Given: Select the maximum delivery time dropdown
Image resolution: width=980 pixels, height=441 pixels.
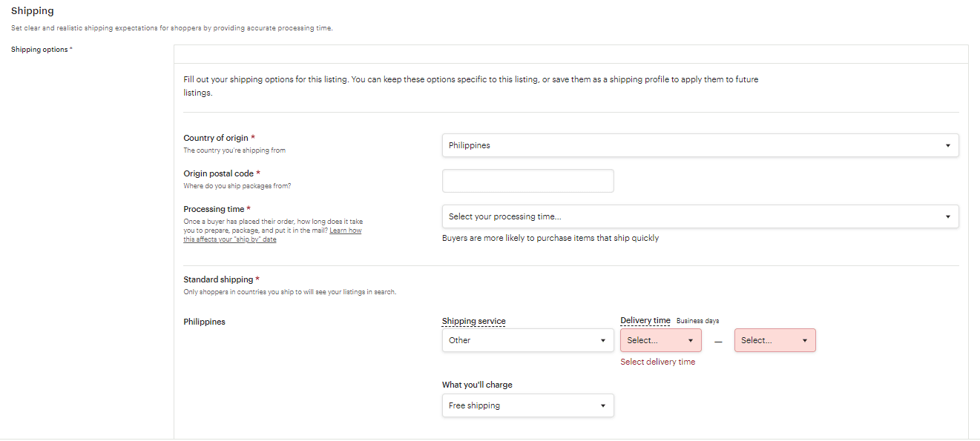Looking at the screenshot, I should pyautogui.click(x=775, y=340).
